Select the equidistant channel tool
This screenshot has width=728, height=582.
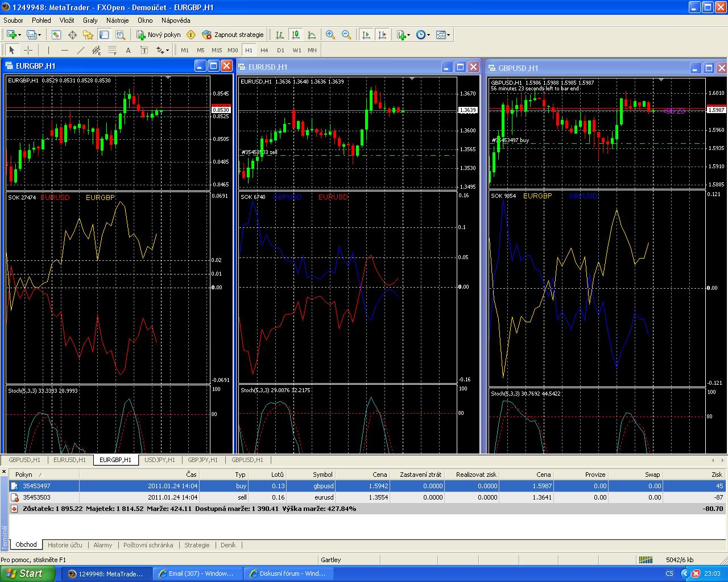tap(96, 50)
